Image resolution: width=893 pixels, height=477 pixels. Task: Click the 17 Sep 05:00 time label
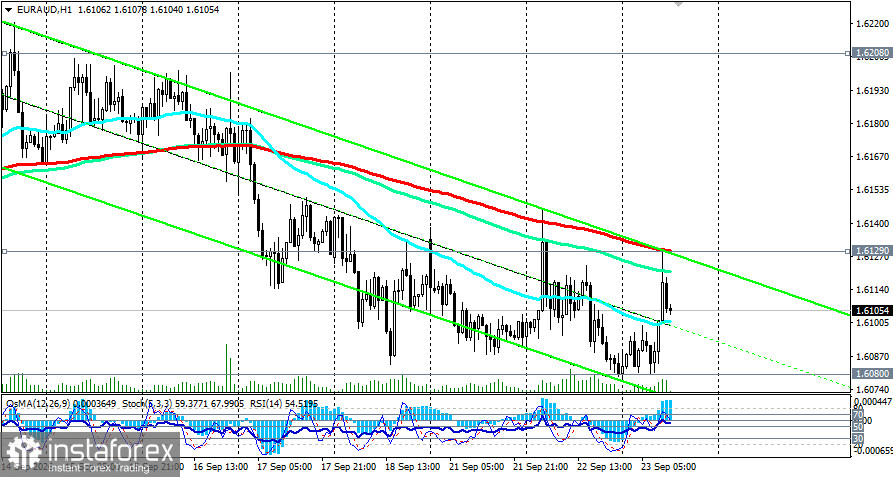[284, 467]
